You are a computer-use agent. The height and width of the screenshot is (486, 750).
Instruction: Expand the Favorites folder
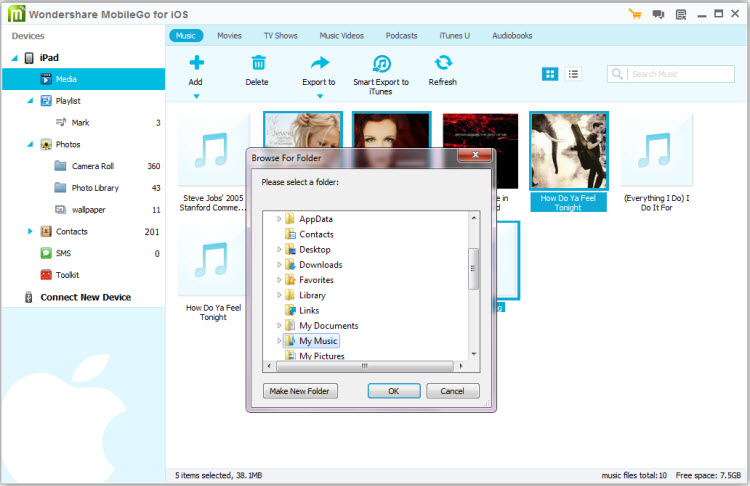[x=279, y=280]
